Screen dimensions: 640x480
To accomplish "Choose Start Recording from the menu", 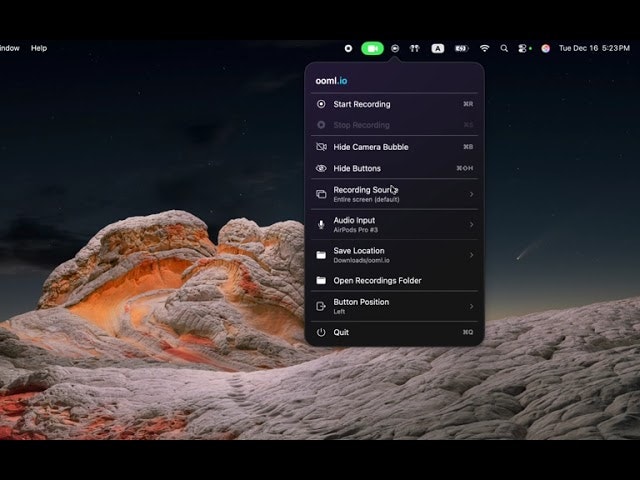I will (362, 104).
